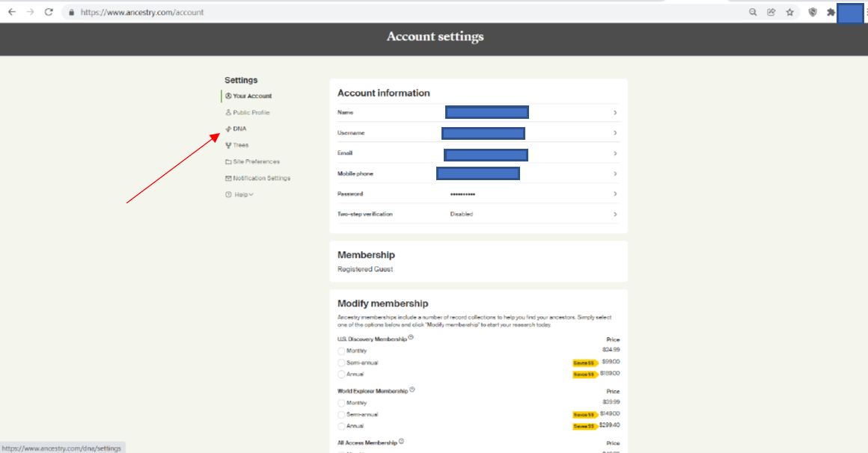The height and width of the screenshot is (453, 868).
Task: Open Name row using its chevron
Action: [615, 113]
